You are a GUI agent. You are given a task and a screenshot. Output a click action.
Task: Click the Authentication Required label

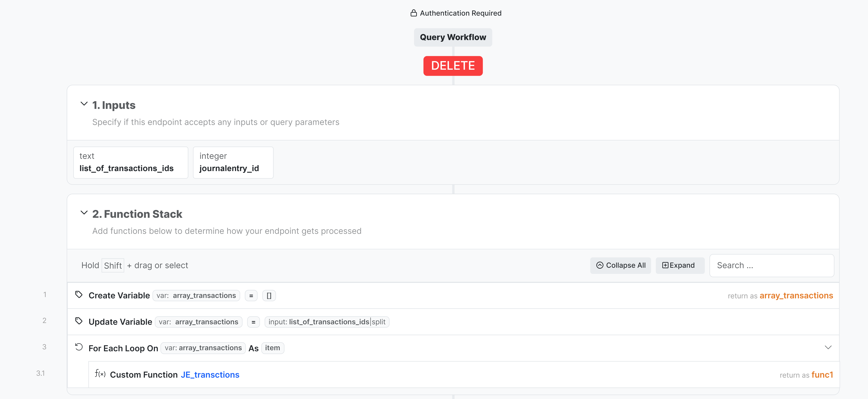tap(461, 13)
